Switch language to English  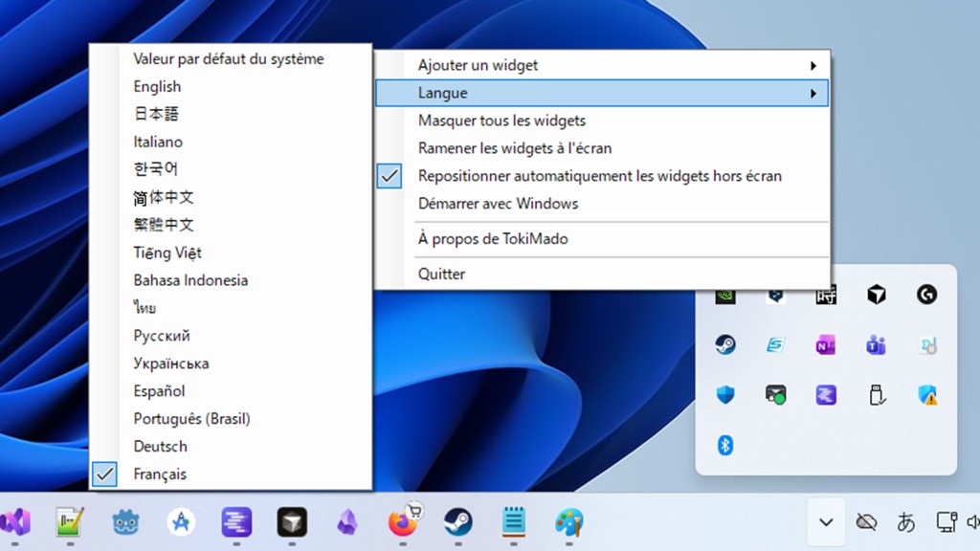(231, 87)
